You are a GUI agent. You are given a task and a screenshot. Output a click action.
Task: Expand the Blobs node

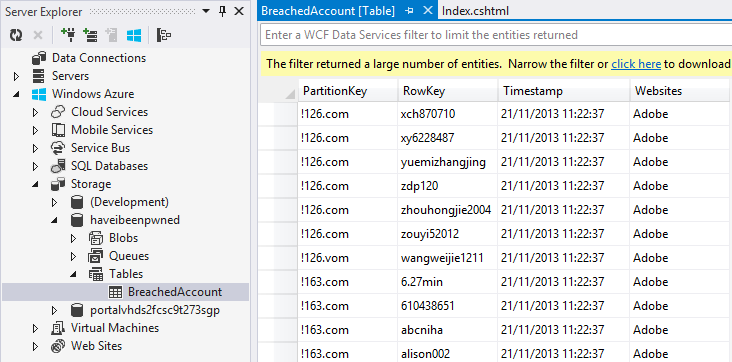click(x=74, y=239)
